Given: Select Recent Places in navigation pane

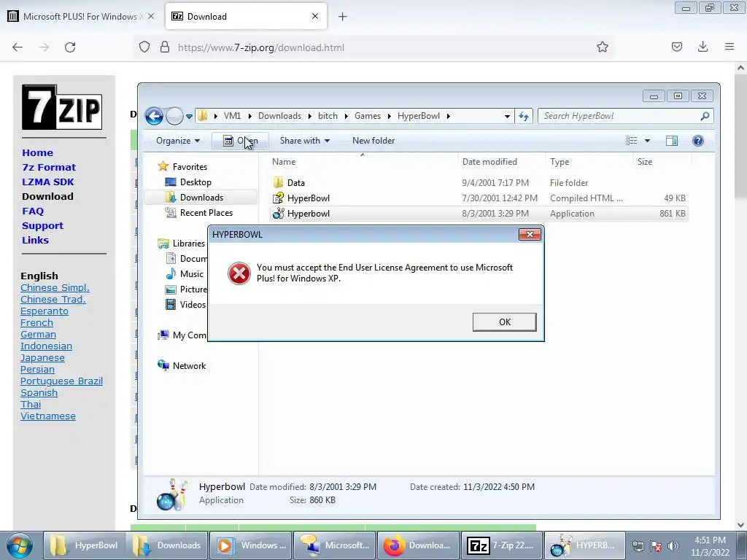Looking at the screenshot, I should point(198,213).
